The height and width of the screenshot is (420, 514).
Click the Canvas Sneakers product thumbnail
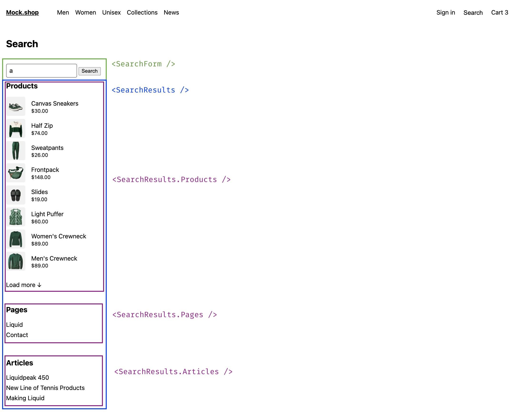[16, 107]
